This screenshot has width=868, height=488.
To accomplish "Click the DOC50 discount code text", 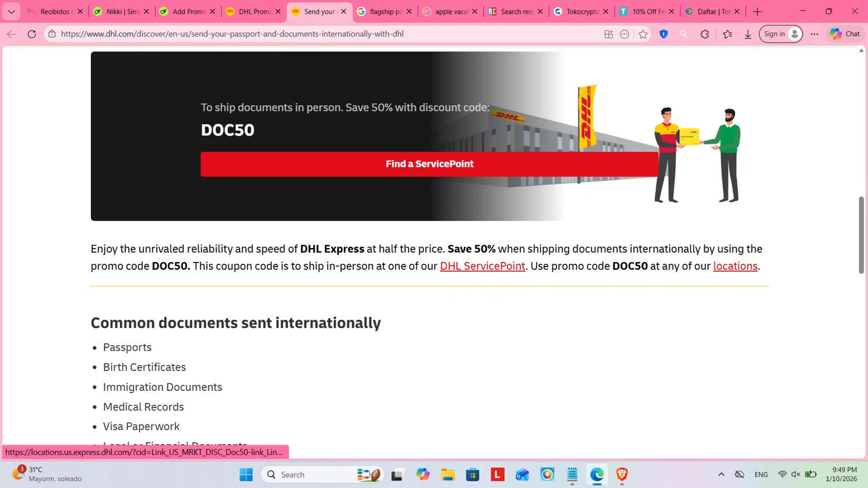I will (x=227, y=130).
